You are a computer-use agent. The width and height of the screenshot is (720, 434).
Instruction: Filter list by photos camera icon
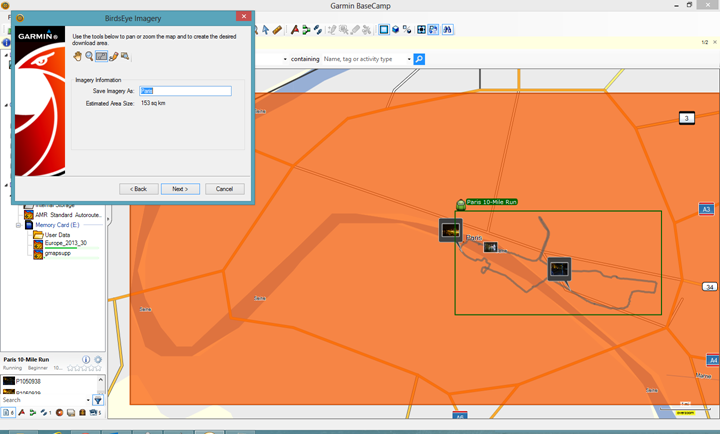[x=94, y=412]
